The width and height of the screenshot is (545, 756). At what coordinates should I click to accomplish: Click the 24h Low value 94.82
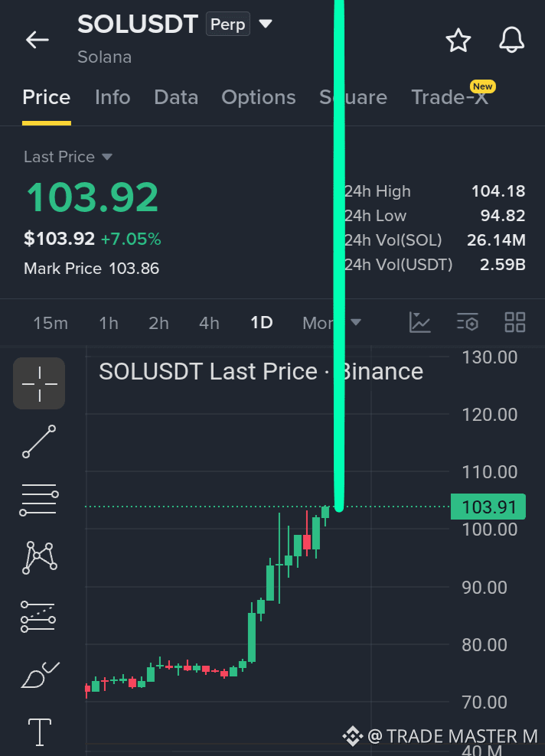click(503, 216)
